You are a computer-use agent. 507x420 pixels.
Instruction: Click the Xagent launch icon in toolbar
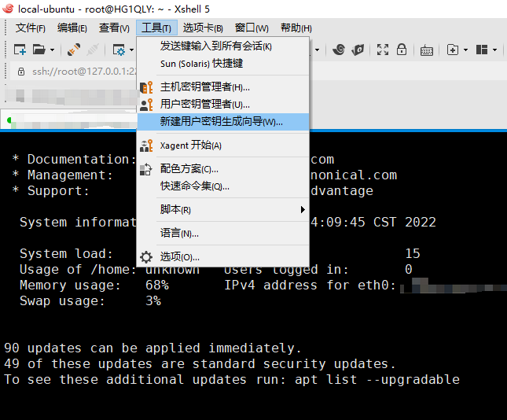358,50
